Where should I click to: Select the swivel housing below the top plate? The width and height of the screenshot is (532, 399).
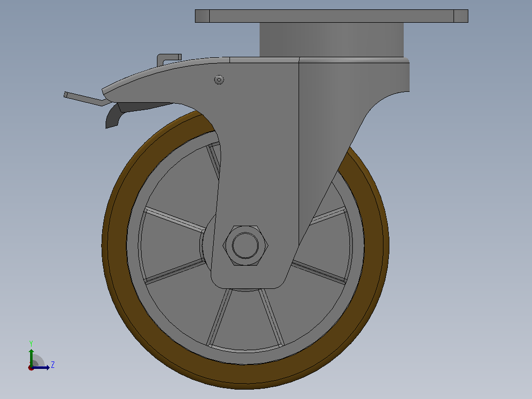pyautogui.click(x=332, y=40)
